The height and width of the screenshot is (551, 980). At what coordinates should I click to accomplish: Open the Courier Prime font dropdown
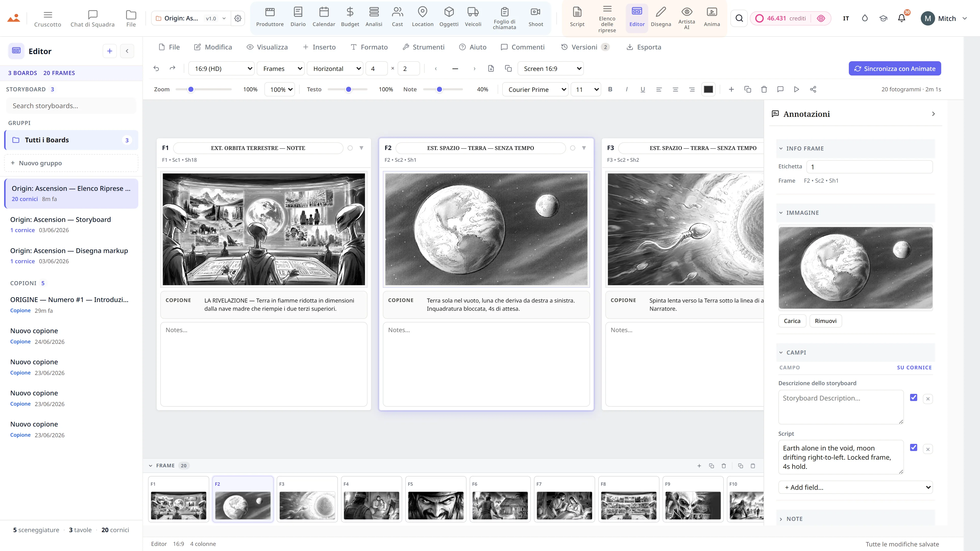coord(535,89)
